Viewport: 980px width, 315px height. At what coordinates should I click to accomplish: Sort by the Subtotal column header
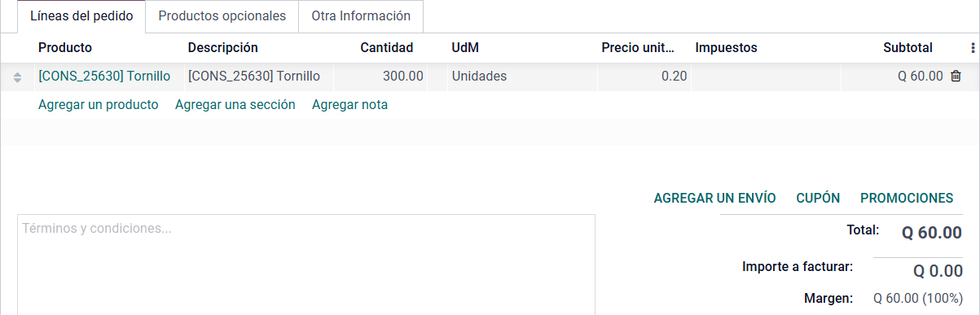point(907,48)
